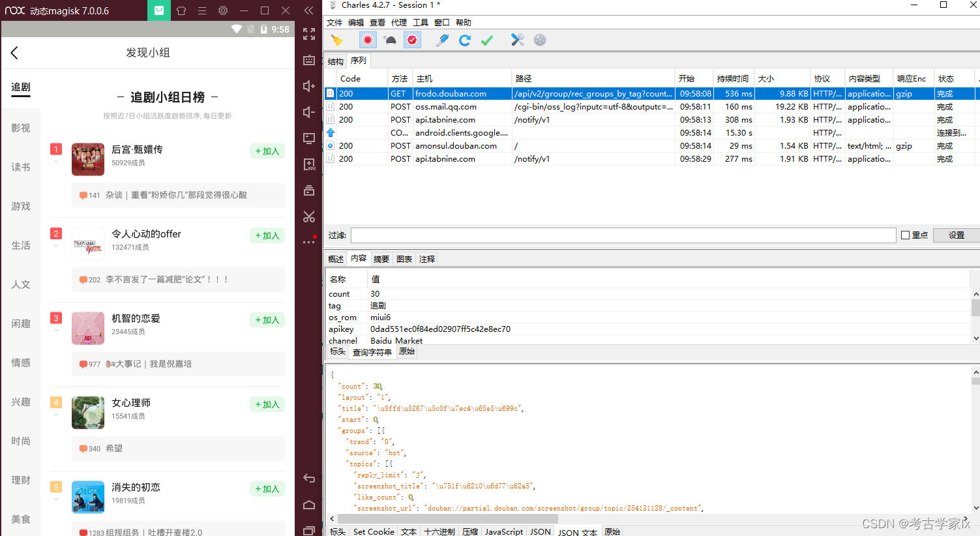Toggle the red Record button in Charles
This screenshot has height=536, width=980.
pos(368,40)
